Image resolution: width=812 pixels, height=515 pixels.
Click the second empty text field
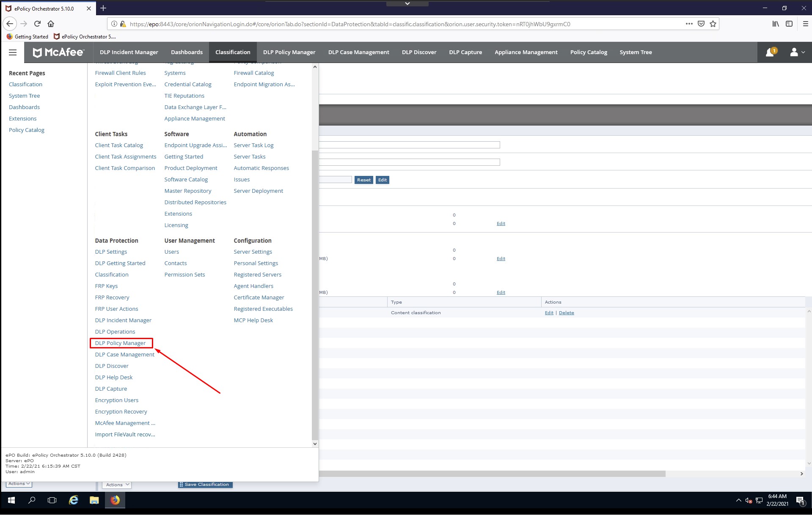click(x=409, y=162)
